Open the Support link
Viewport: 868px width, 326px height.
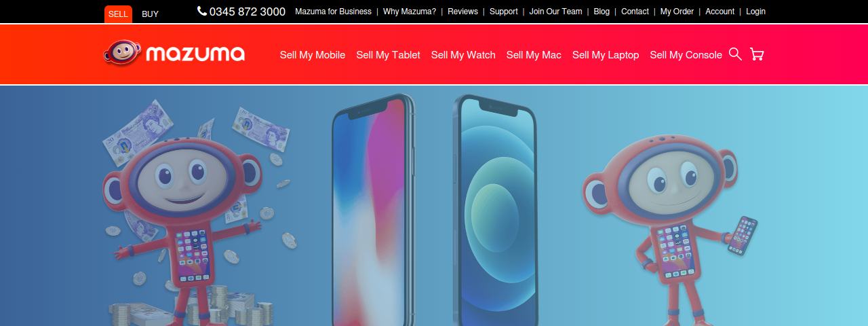[x=503, y=12]
